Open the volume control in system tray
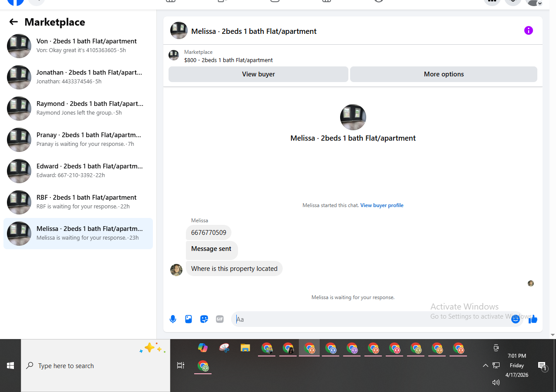 496,382
